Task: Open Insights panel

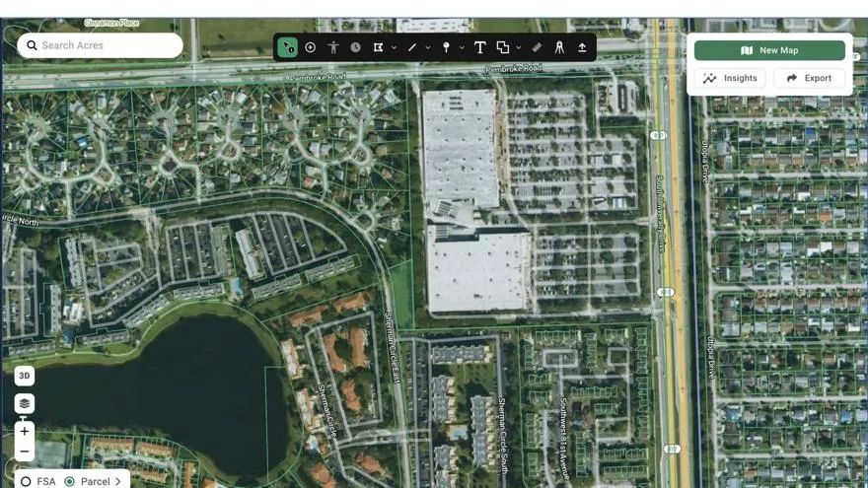Action: [730, 78]
